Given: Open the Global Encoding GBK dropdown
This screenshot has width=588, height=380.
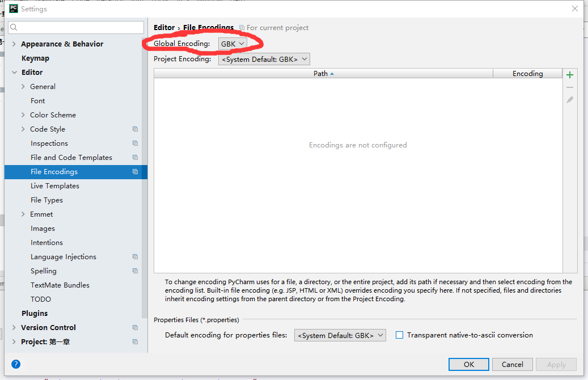Looking at the screenshot, I should [x=232, y=44].
